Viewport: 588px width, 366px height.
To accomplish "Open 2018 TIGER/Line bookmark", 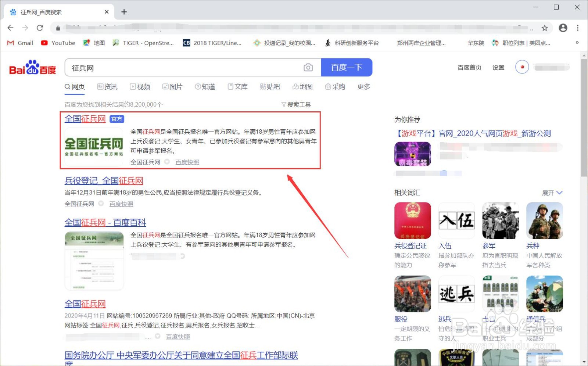I will (212, 43).
